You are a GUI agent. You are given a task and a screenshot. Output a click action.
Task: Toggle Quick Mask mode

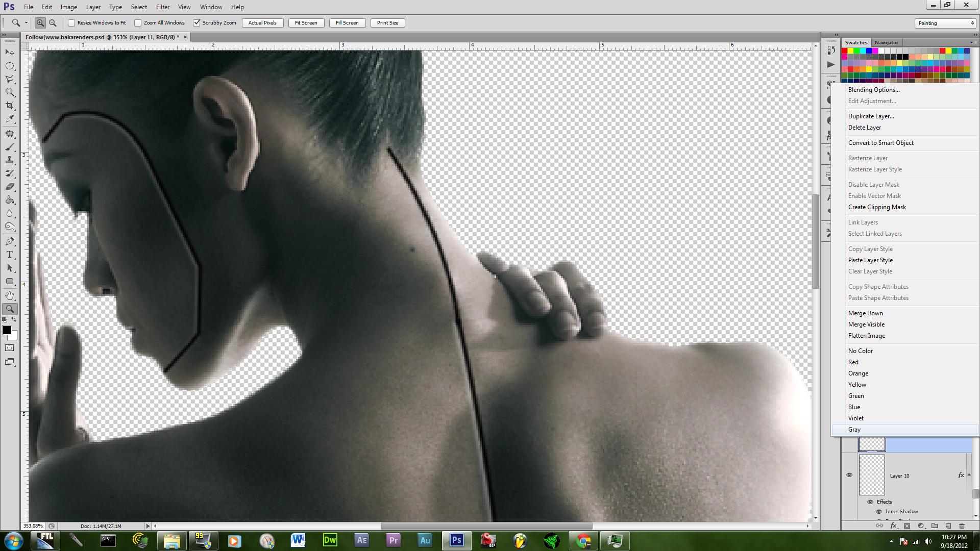tap(10, 348)
